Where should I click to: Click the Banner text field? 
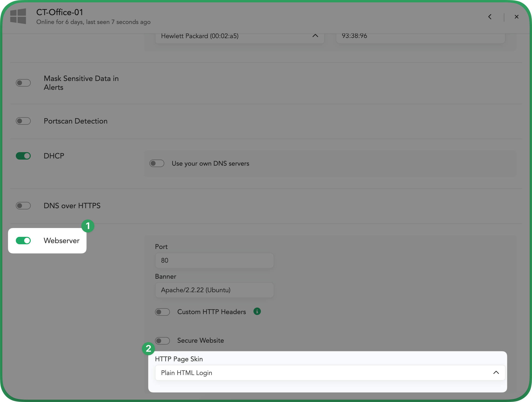click(214, 290)
